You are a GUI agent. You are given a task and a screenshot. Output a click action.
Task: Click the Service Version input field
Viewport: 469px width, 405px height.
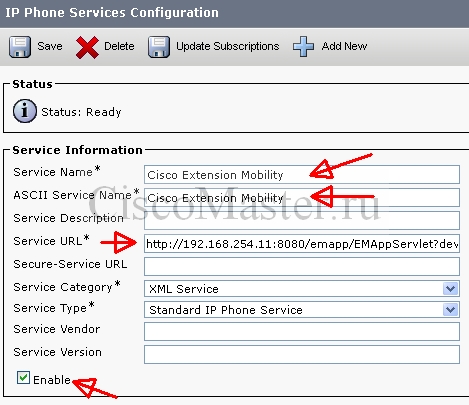302,354
